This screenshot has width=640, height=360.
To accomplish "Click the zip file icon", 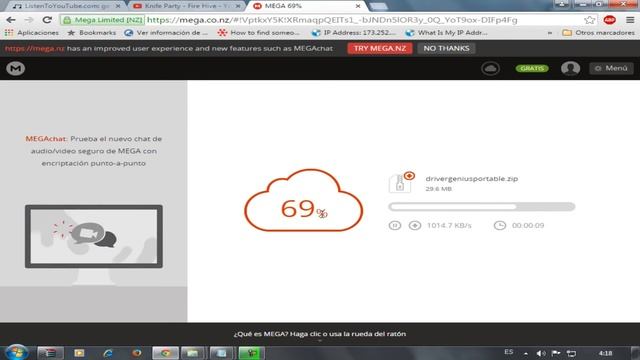I will coord(401,182).
